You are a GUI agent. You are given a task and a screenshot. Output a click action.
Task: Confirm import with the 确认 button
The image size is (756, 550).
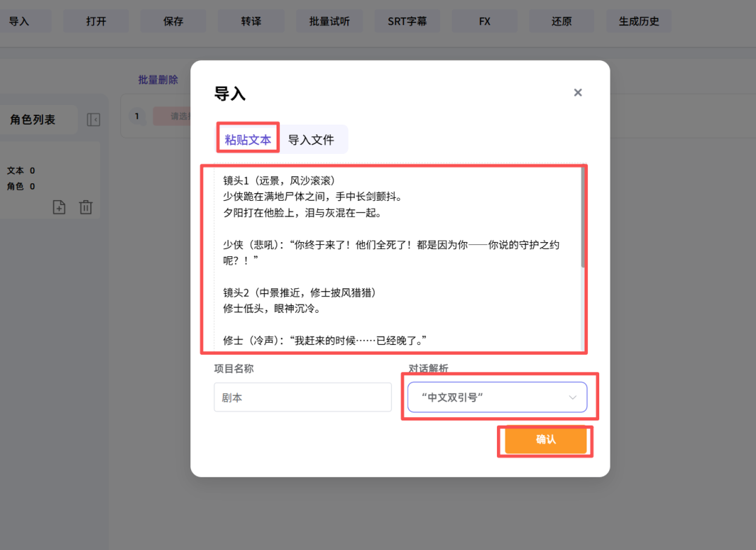tap(545, 441)
